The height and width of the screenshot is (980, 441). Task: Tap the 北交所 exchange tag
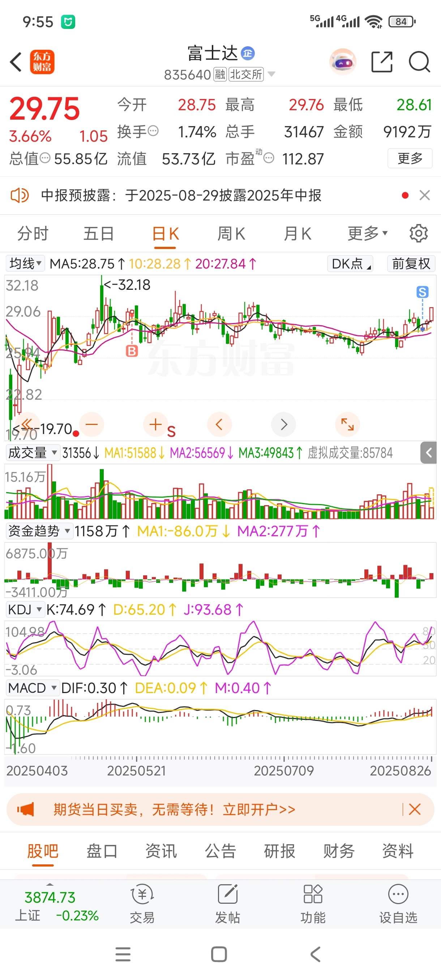point(246,74)
